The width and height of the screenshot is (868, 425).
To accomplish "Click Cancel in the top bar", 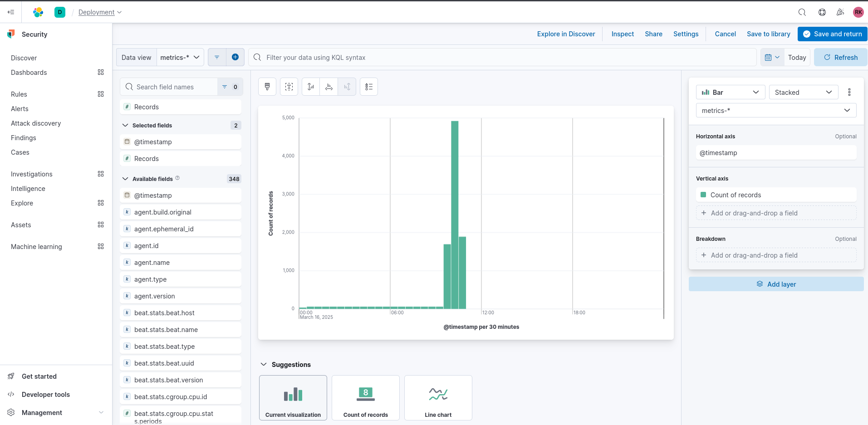I will (x=725, y=34).
